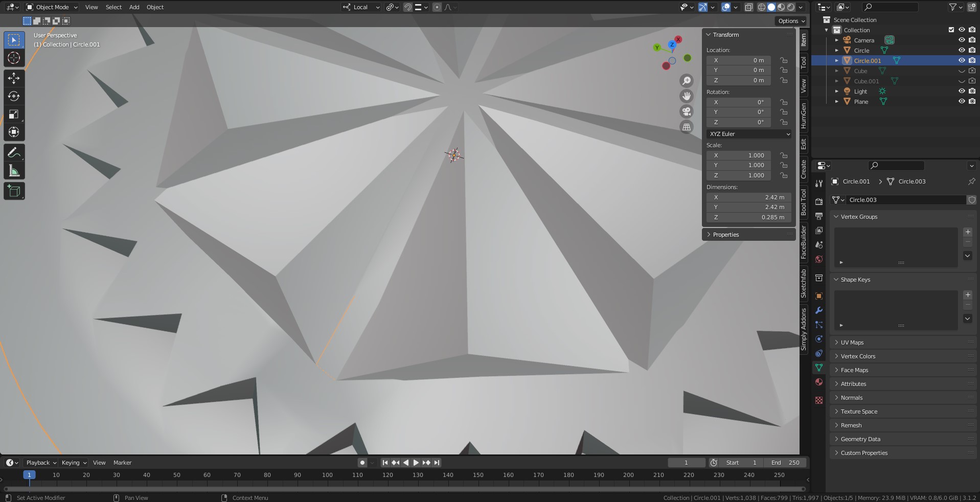Click the outliner filter funnel icon
The image size is (980, 502).
953,7
